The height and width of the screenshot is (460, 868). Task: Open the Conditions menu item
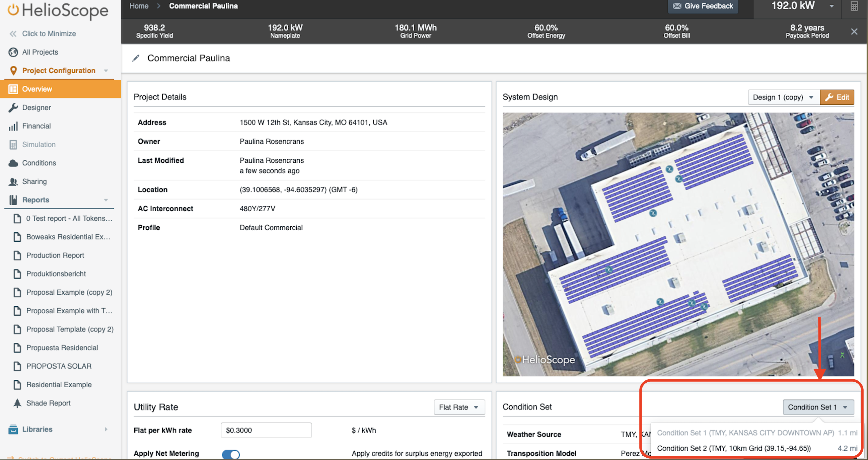(39, 163)
